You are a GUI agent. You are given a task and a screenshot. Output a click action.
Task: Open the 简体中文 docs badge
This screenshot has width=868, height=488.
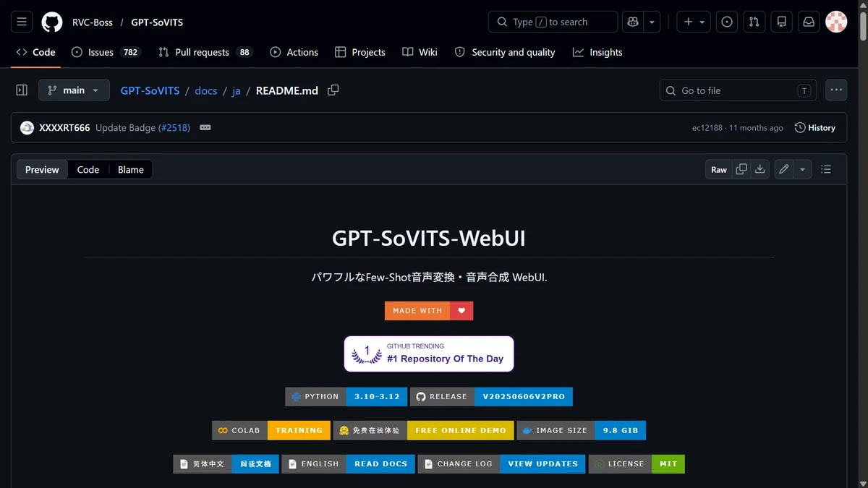pyautogui.click(x=226, y=464)
